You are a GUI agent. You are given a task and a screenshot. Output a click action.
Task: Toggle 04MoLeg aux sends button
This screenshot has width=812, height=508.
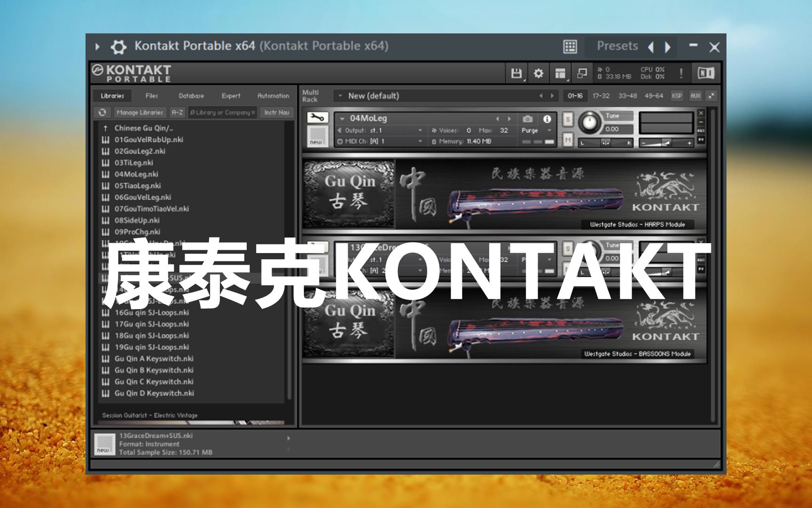pos(701,131)
